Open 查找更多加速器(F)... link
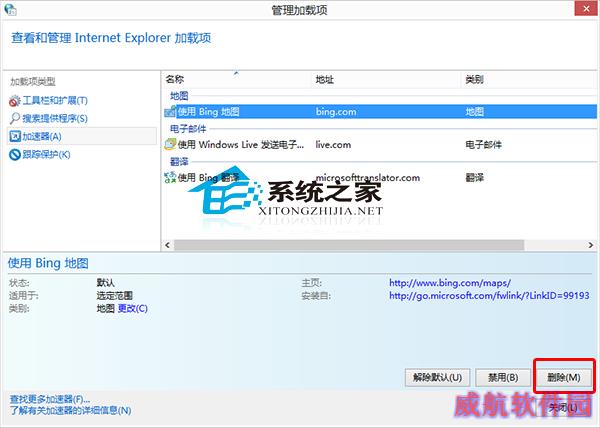 [50, 399]
